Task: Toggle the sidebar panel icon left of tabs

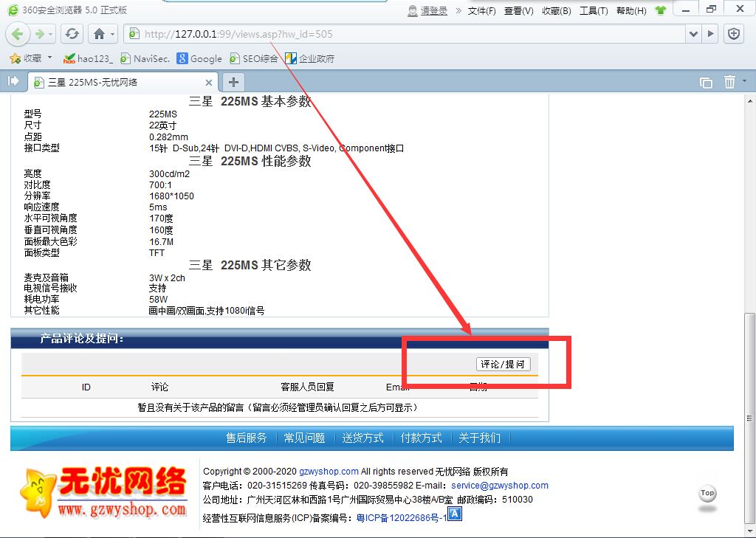Action: click(13, 81)
